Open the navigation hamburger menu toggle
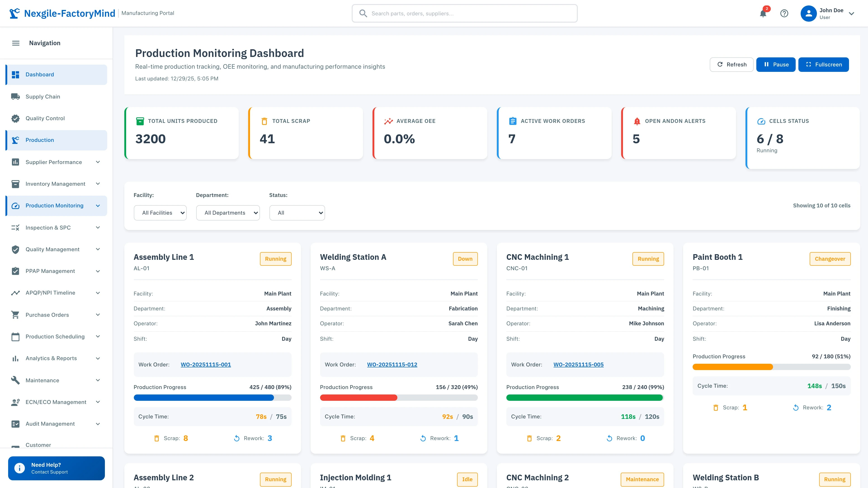868x488 pixels. click(x=16, y=43)
